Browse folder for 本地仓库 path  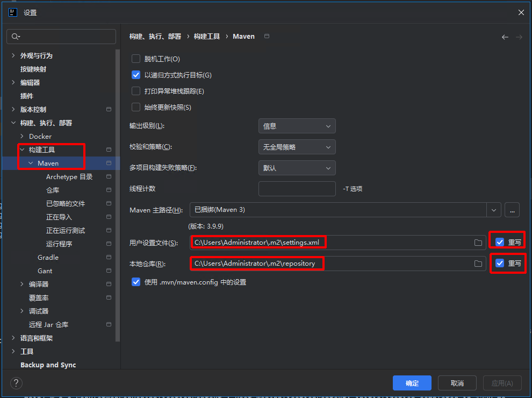[x=478, y=264]
